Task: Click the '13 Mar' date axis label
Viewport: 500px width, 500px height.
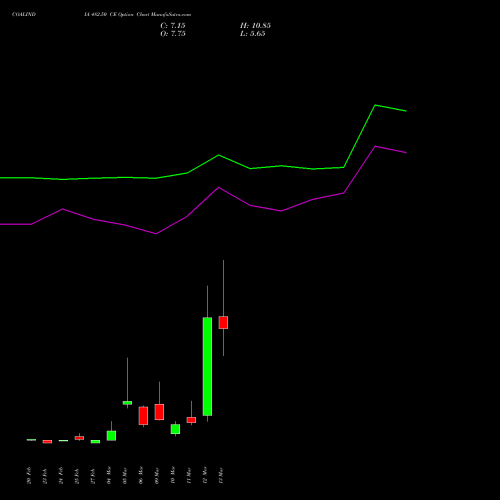Action: (221, 475)
